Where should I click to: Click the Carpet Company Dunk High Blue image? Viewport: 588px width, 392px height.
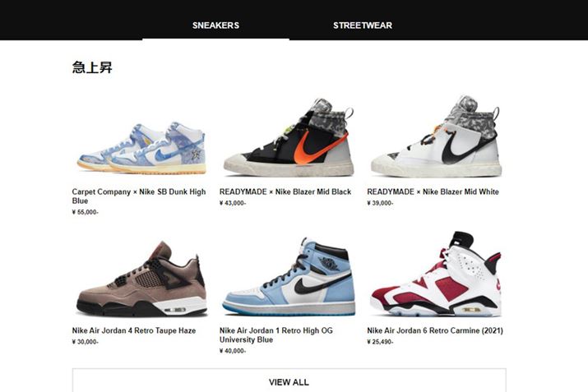[x=141, y=148]
